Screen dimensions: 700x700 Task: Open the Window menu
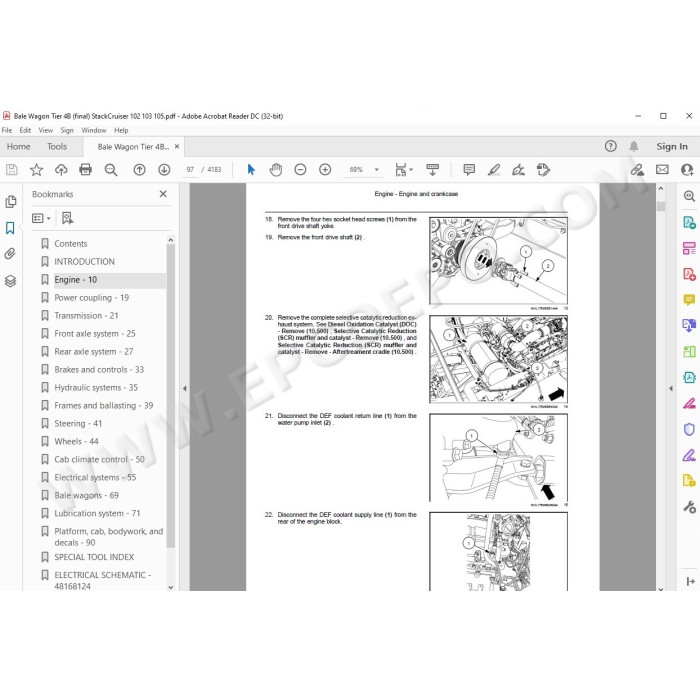click(x=94, y=130)
